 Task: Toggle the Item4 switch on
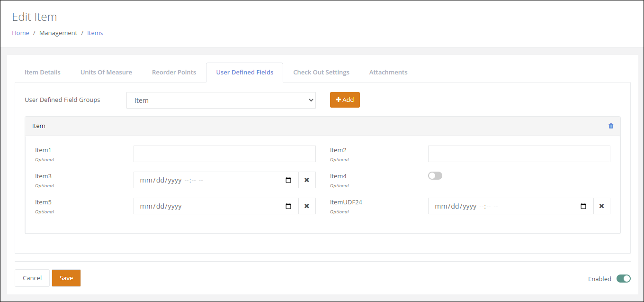click(435, 176)
